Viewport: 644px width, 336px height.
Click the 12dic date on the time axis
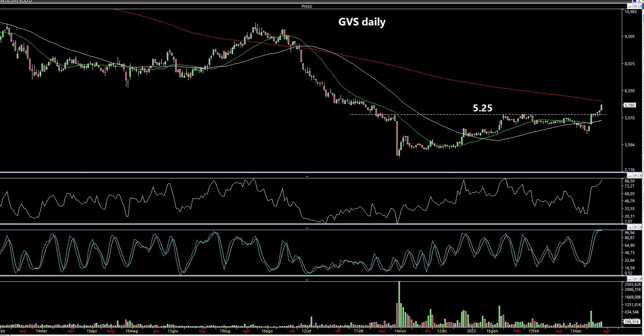point(442,331)
